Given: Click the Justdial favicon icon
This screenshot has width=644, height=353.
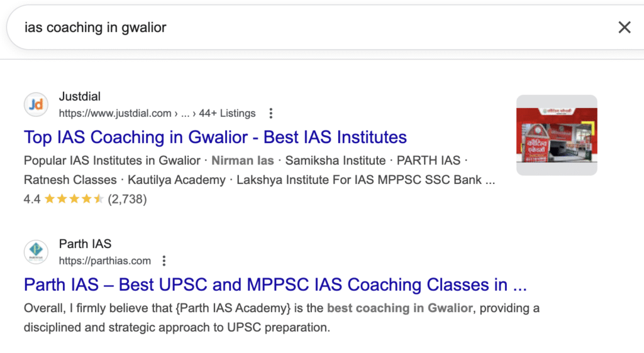Looking at the screenshot, I should point(36,105).
